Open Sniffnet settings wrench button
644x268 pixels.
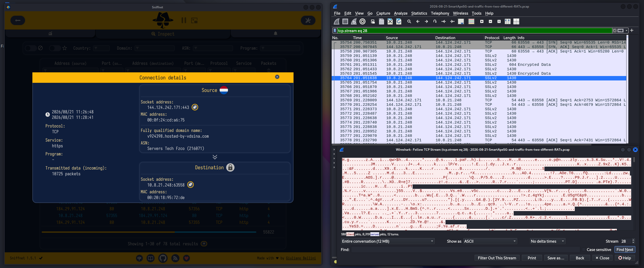(308, 20)
